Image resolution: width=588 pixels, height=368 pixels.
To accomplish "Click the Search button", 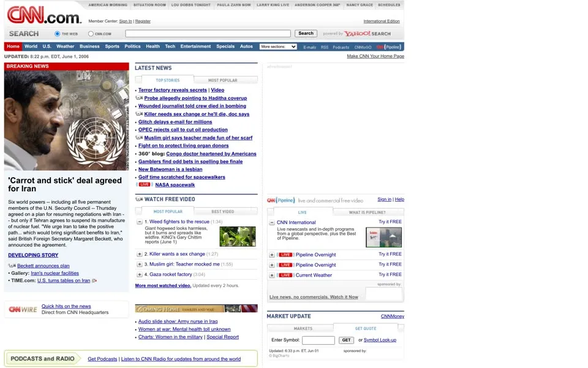I will 306,33.
